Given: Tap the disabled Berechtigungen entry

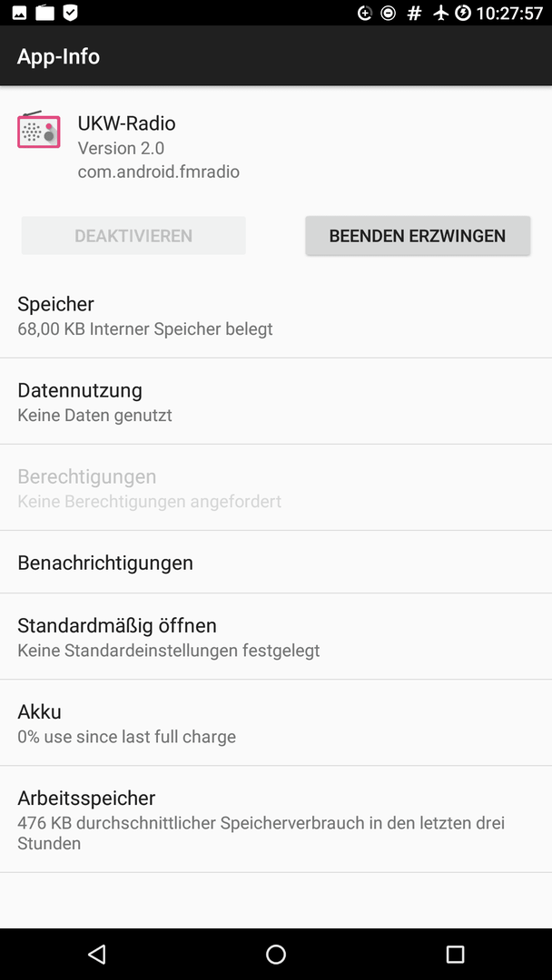Looking at the screenshot, I should (276, 488).
